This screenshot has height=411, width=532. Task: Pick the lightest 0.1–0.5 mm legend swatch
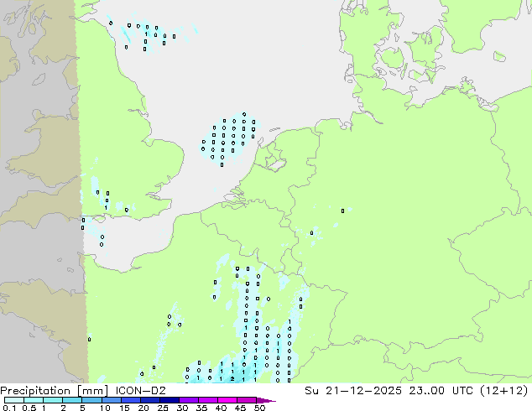tap(14, 400)
